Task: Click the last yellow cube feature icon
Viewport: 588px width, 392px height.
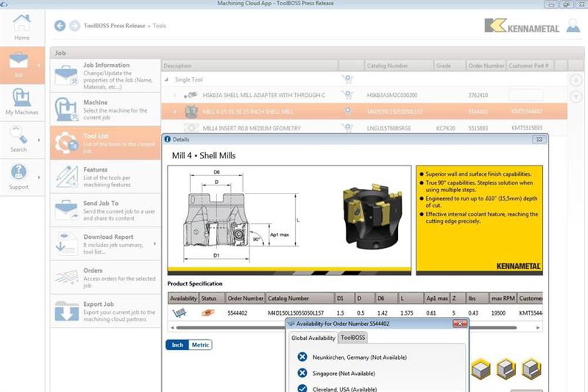Action: (531, 369)
